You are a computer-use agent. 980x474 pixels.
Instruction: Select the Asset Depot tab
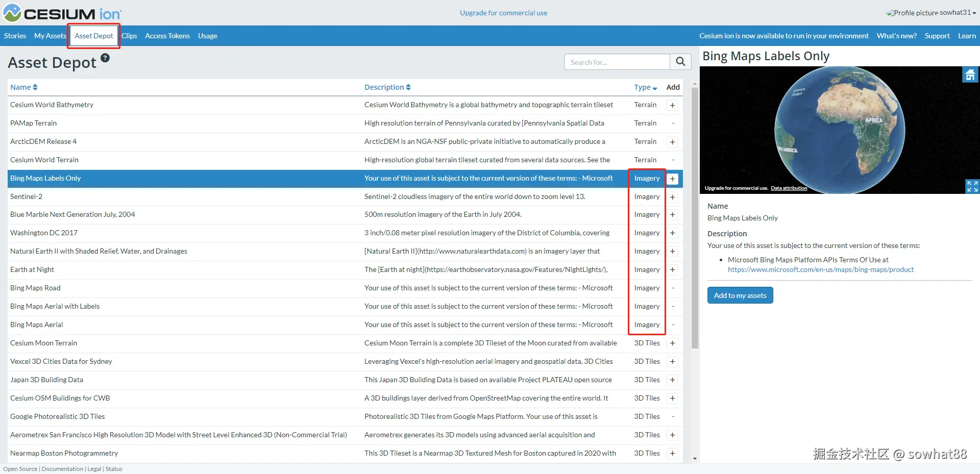pyautogui.click(x=94, y=36)
